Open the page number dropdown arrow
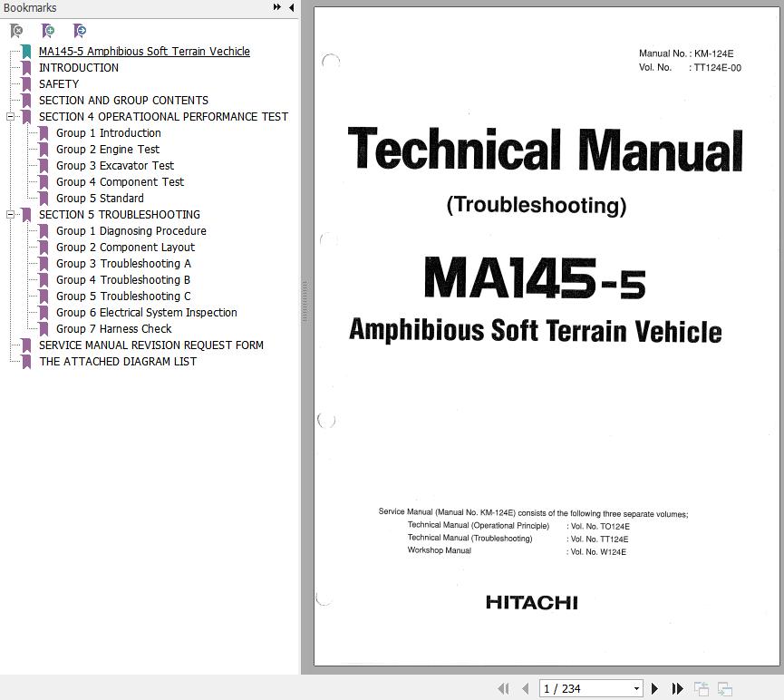This screenshot has width=784, height=700. [x=636, y=688]
